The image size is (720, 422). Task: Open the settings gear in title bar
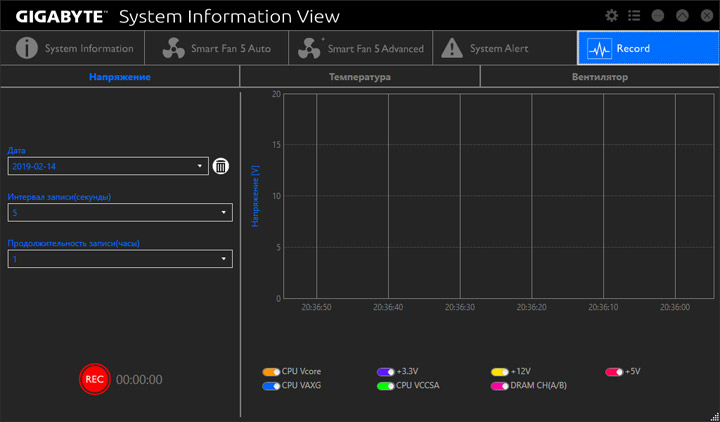pos(611,16)
